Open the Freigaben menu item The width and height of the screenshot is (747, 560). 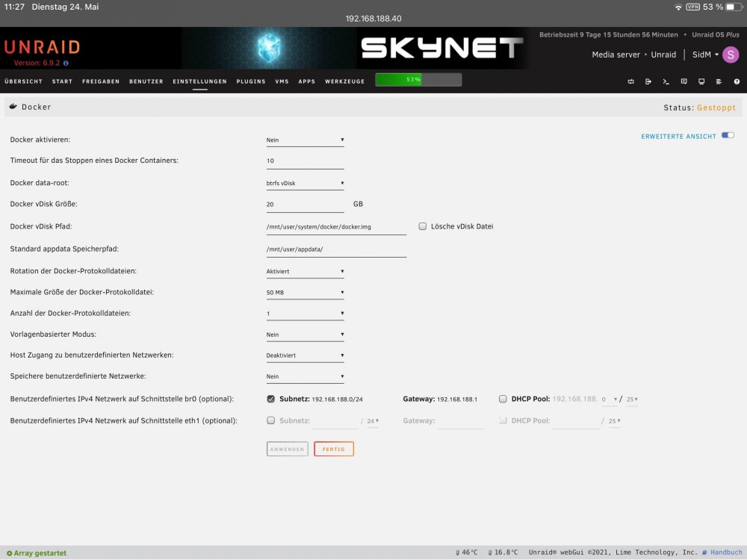click(x=101, y=81)
